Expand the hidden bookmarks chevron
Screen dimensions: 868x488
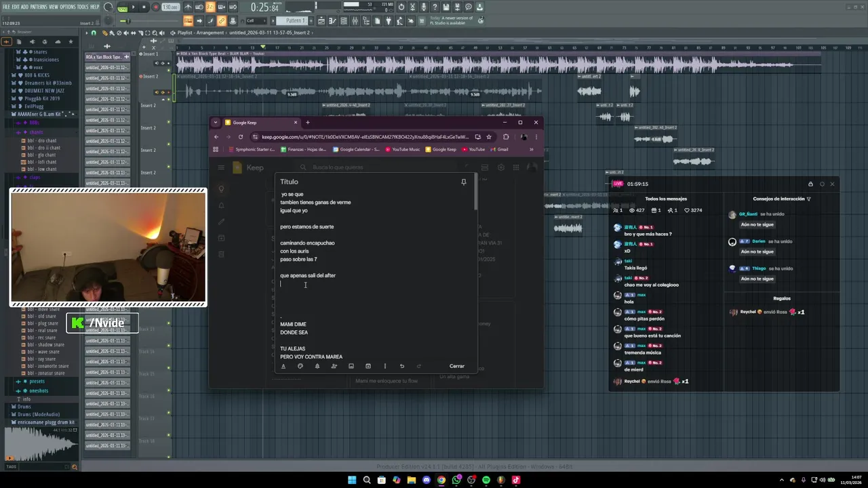point(531,149)
